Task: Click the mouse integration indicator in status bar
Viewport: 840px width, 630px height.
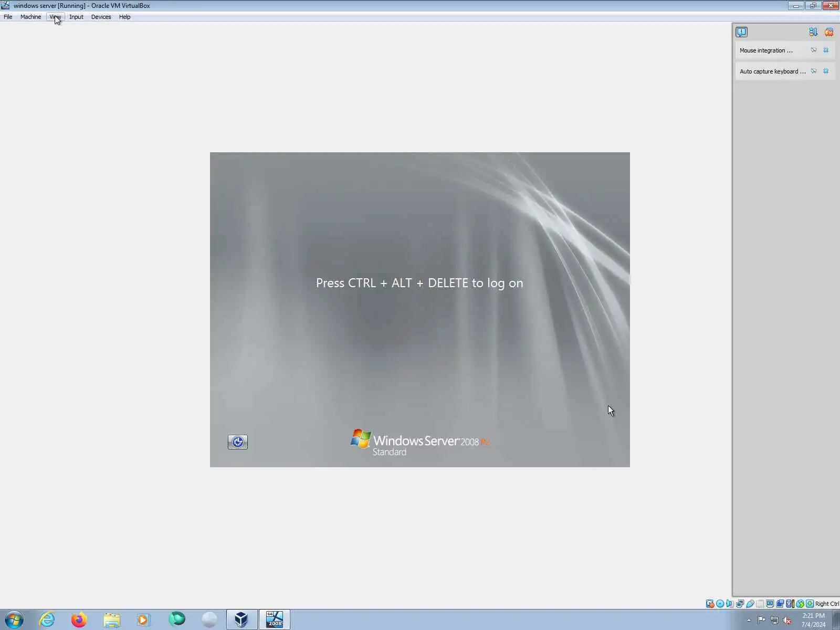Action: tap(800, 604)
